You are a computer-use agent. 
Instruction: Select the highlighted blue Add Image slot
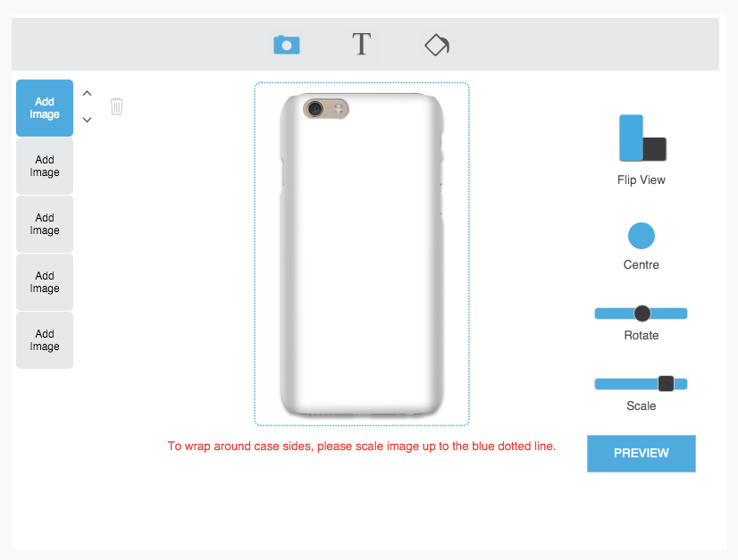(x=45, y=108)
